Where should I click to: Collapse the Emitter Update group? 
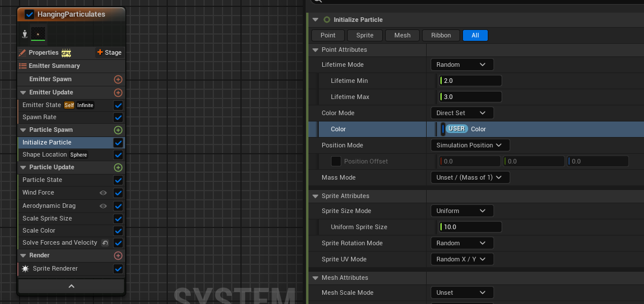(23, 92)
